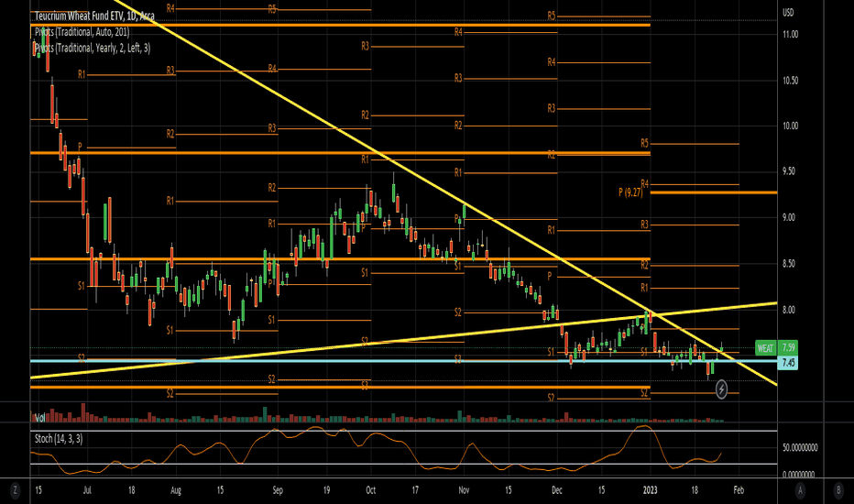
Task: Click the B button in the chart's corner
Action: (x=838, y=490)
